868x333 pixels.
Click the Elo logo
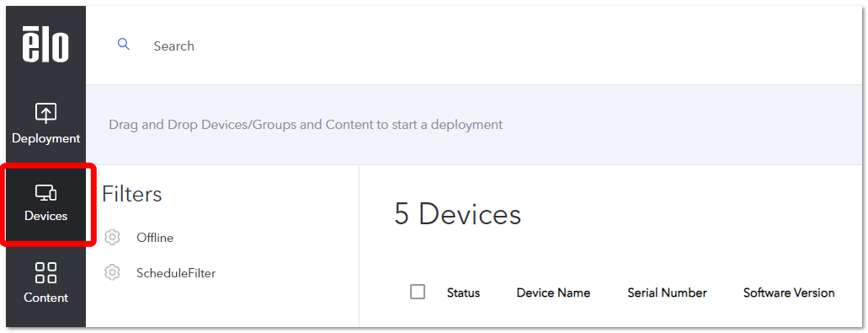pos(45,45)
